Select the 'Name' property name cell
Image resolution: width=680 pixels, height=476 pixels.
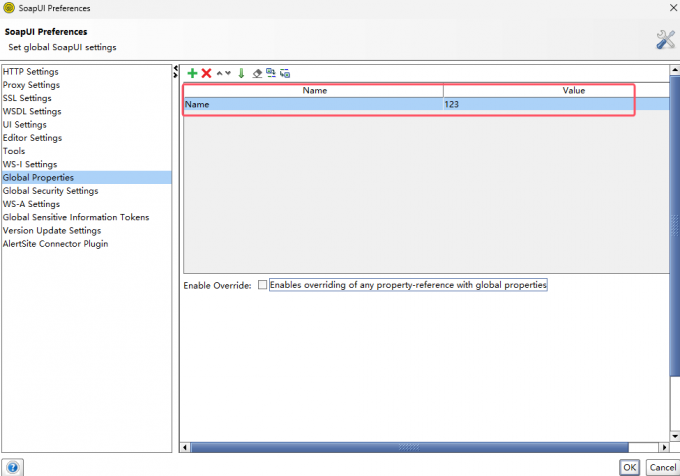[314, 104]
